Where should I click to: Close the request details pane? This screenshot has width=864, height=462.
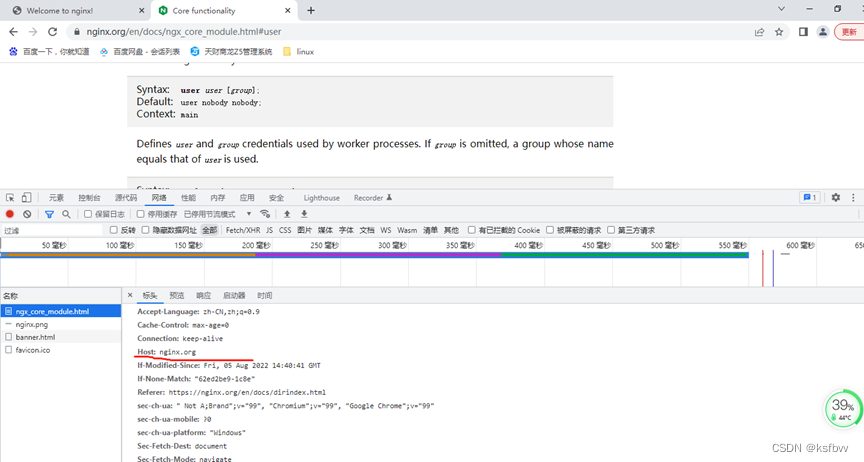pos(130,296)
